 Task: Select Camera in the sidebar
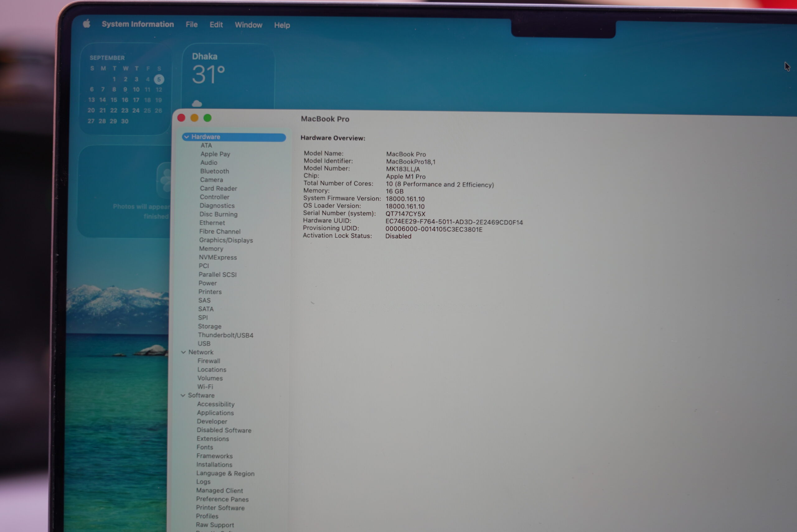pos(211,180)
